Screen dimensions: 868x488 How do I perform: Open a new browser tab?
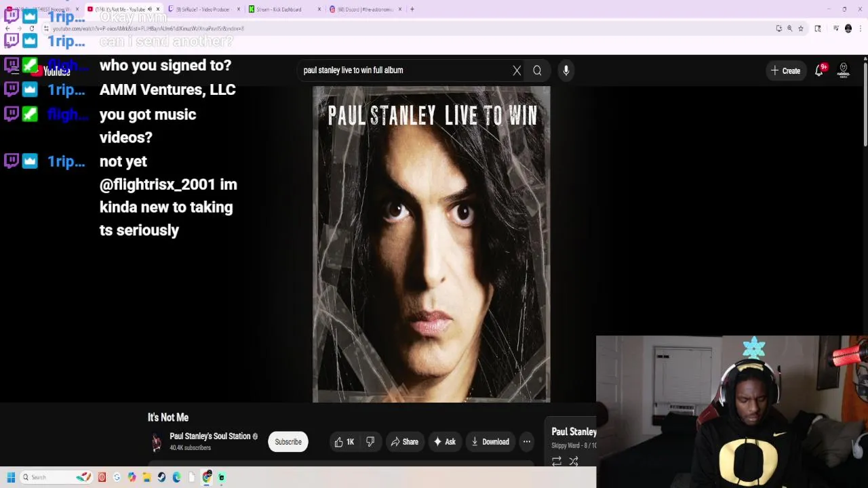[412, 9]
